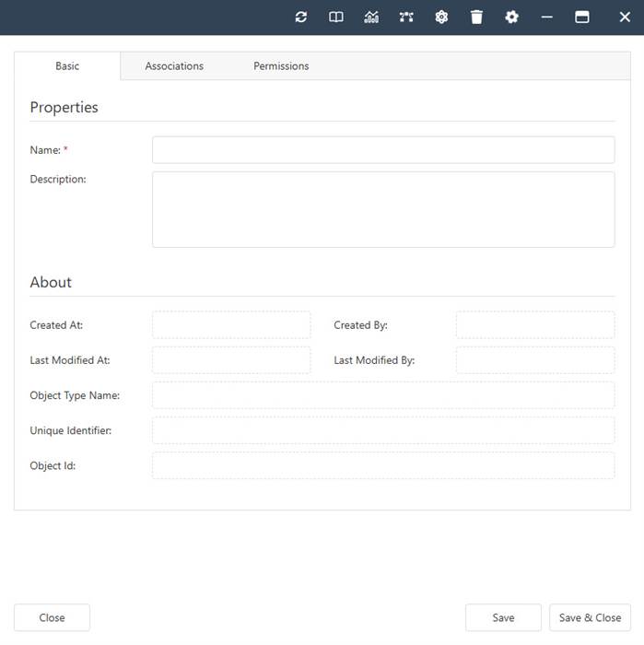The height and width of the screenshot is (645, 644).
Task: Click the Save & Close button
Action: click(590, 617)
